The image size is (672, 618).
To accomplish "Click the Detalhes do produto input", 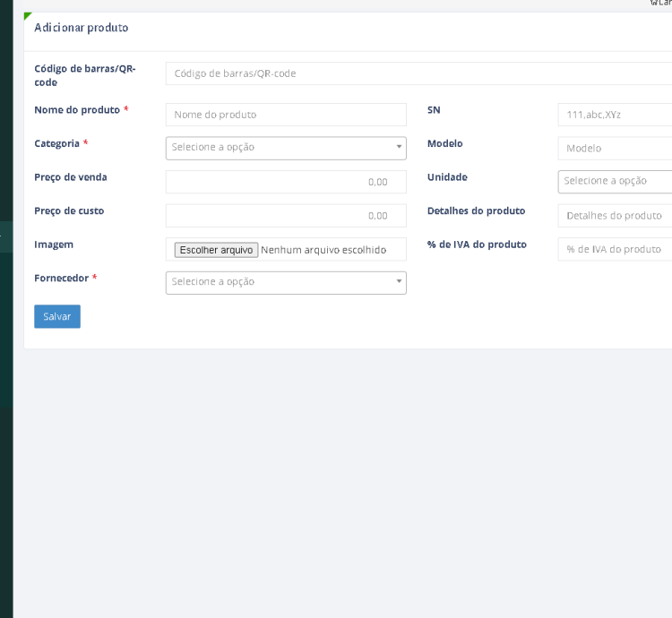I will click(x=615, y=216).
